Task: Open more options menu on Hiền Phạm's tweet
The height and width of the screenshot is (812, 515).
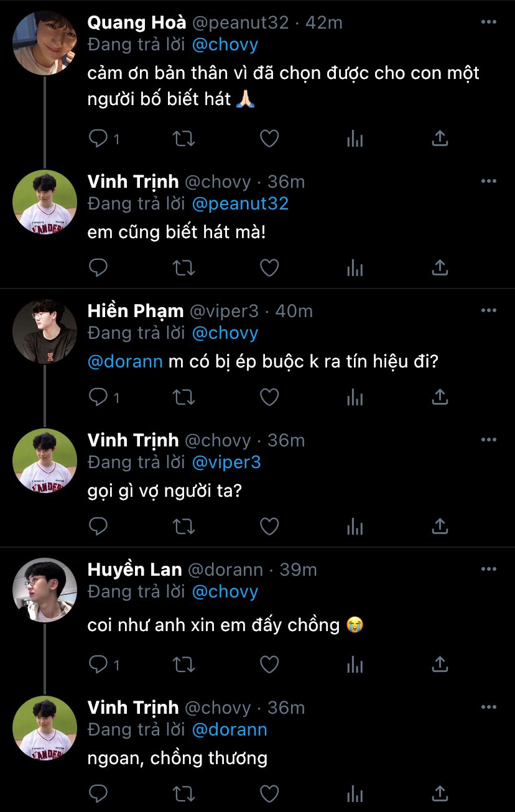Action: (x=489, y=310)
